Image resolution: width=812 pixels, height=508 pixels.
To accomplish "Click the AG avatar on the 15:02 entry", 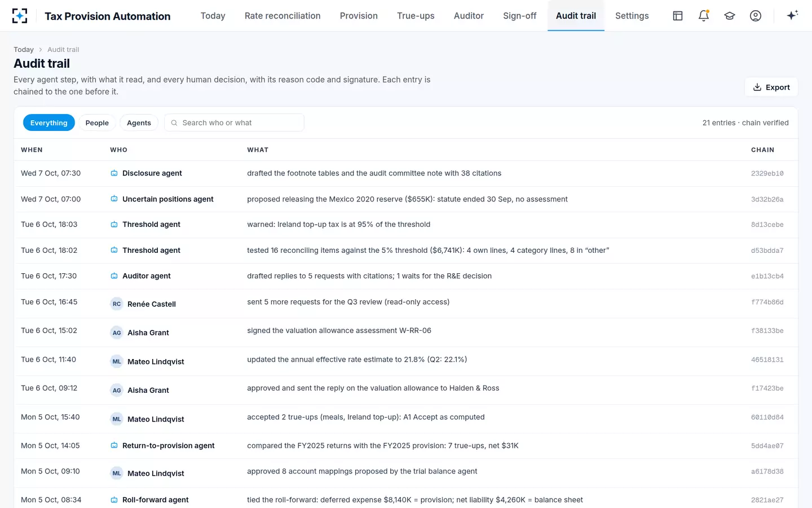I will (x=117, y=332).
